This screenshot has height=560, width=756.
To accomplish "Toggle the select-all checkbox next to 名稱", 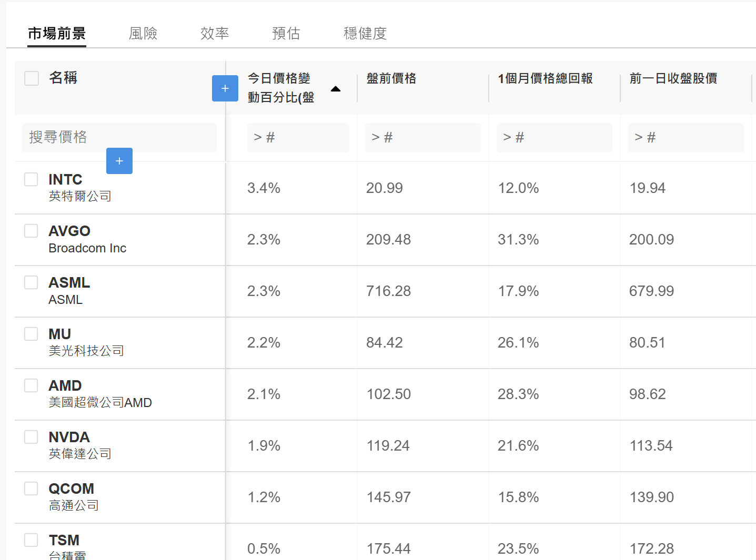I will point(32,78).
